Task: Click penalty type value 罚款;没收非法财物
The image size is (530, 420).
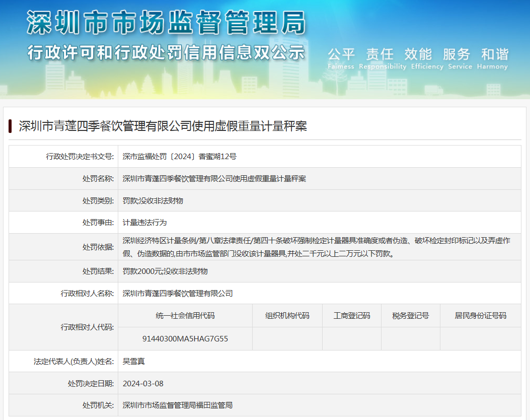Action: pos(153,200)
